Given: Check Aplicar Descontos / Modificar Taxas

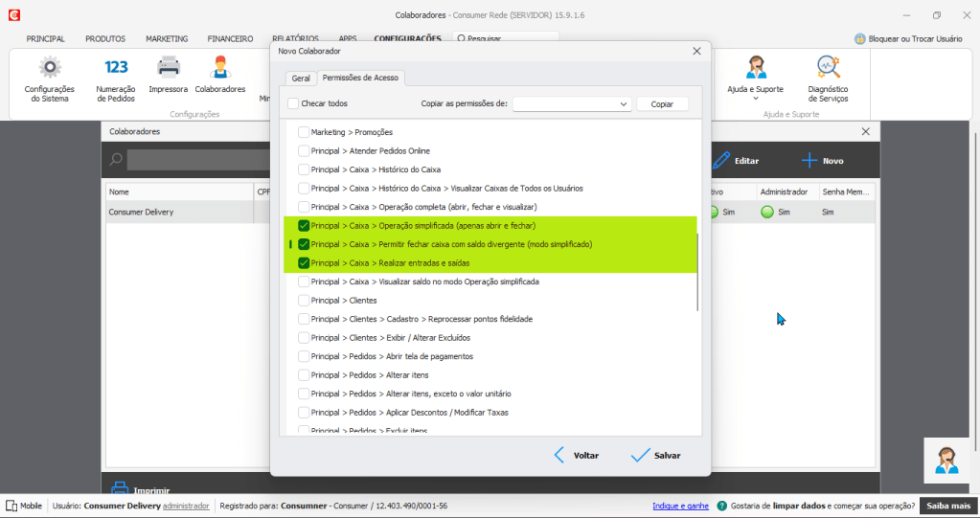Looking at the screenshot, I should [304, 413].
